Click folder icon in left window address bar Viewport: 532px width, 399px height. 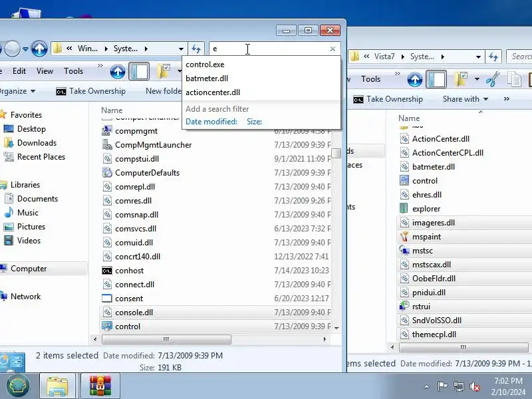click(x=58, y=49)
